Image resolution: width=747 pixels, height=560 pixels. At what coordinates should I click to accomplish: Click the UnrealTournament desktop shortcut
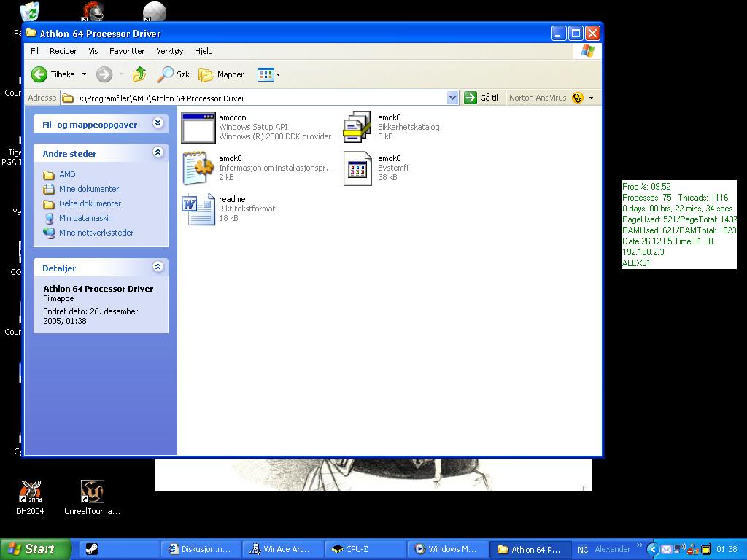pyautogui.click(x=93, y=497)
